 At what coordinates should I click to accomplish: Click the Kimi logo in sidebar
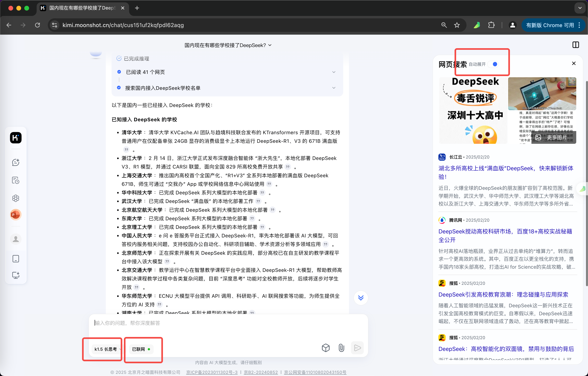(16, 138)
